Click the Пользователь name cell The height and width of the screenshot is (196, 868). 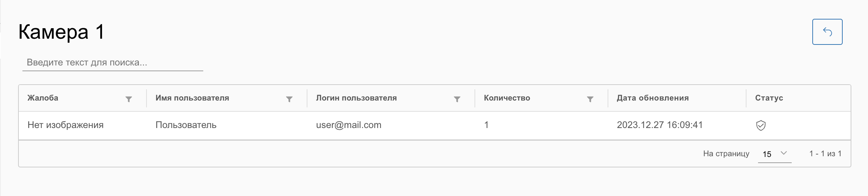point(186,125)
